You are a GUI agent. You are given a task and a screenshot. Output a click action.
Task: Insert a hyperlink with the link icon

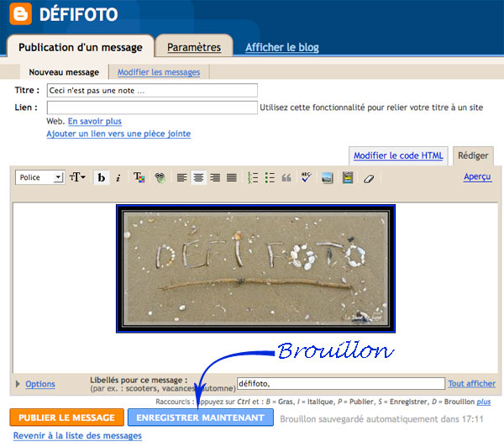[160, 177]
